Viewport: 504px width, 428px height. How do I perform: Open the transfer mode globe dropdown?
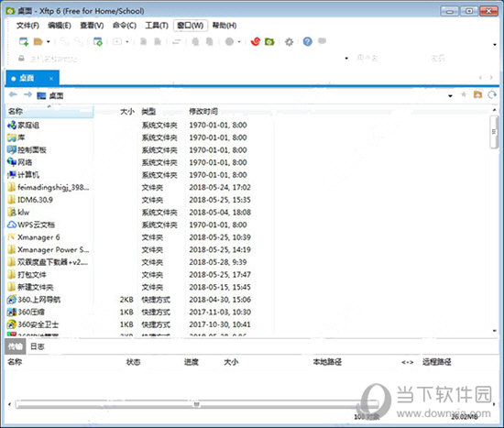click(x=239, y=42)
